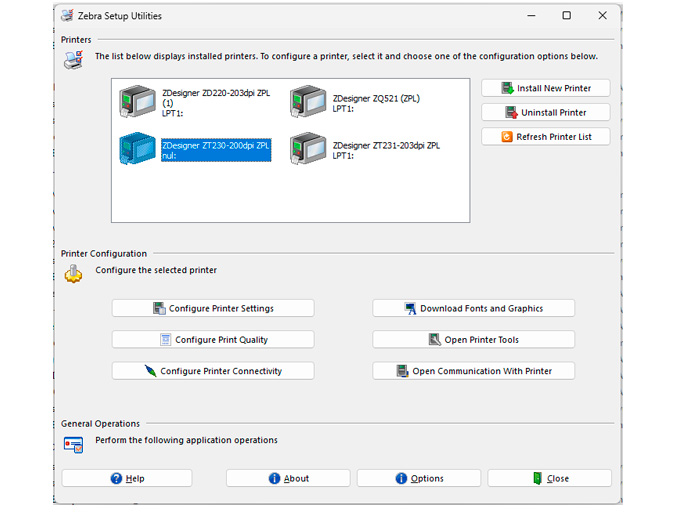
Task: Click the ZDesigner ZD220-203dpi ZPL label text
Action: point(216,103)
